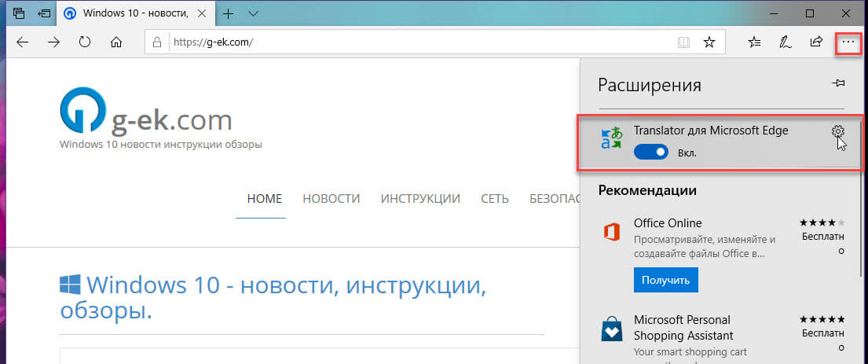The height and width of the screenshot is (364, 868).
Task: Open the Favorites hub icon
Action: coord(753,42)
